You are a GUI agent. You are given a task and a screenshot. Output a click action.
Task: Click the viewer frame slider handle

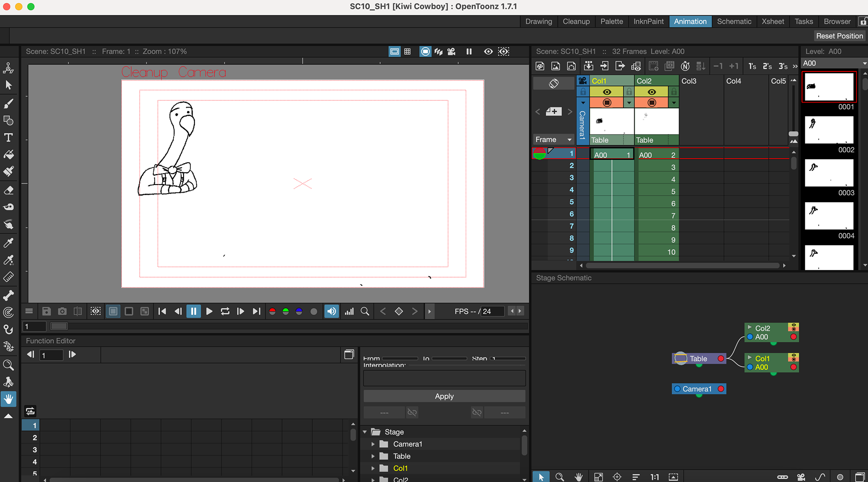59,326
